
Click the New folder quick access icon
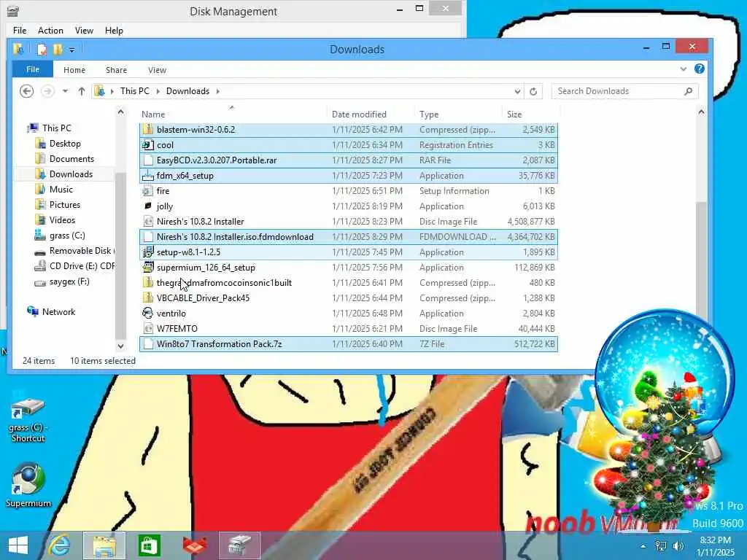(58, 49)
